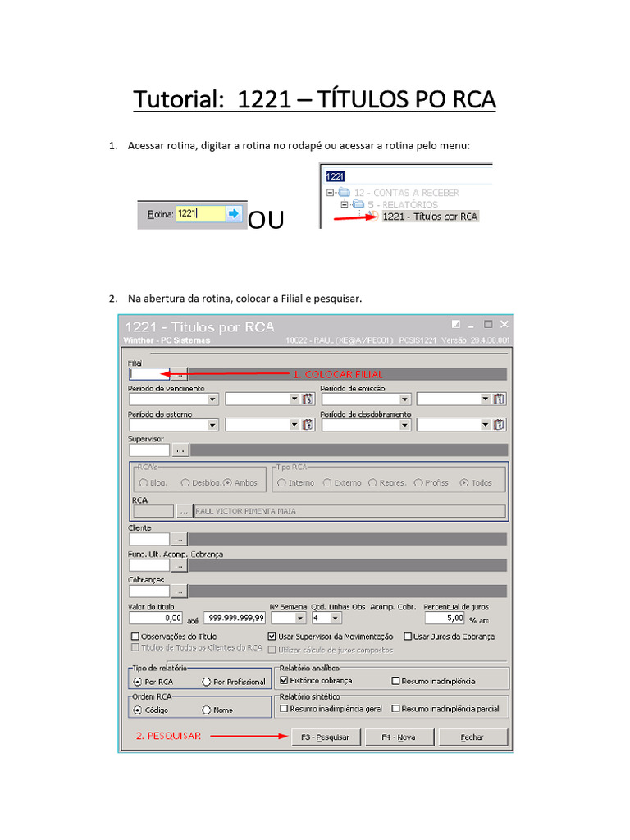The width and height of the screenshot is (630, 840).
Task: Order RCA by Nome
Action: coord(206,710)
